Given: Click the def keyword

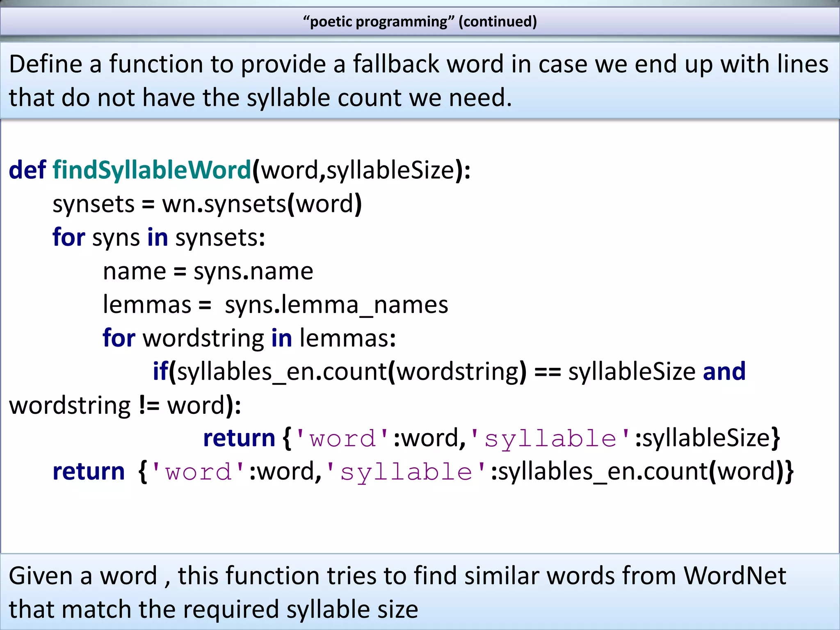Looking at the screenshot, I should 27,170.
